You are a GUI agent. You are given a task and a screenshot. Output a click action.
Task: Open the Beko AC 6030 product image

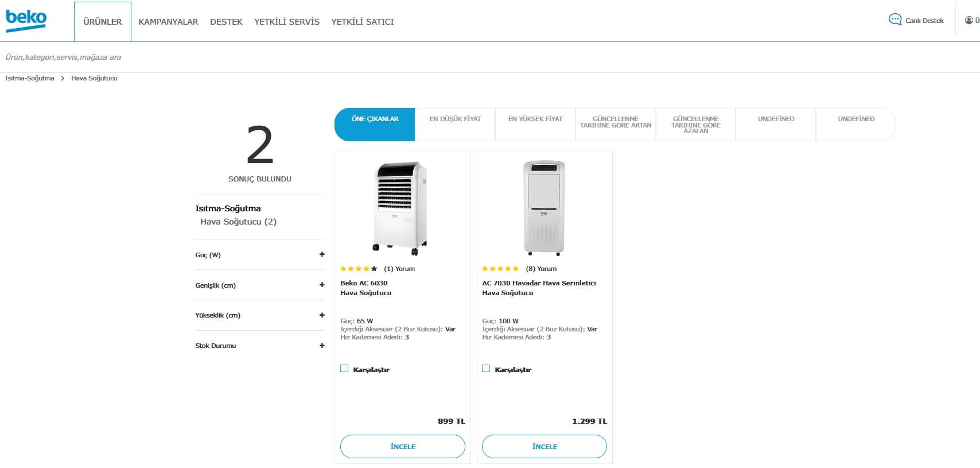pyautogui.click(x=402, y=208)
